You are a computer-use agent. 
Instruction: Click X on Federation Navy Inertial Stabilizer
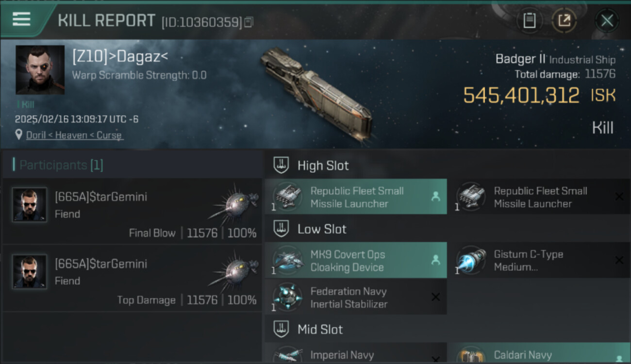(x=436, y=297)
